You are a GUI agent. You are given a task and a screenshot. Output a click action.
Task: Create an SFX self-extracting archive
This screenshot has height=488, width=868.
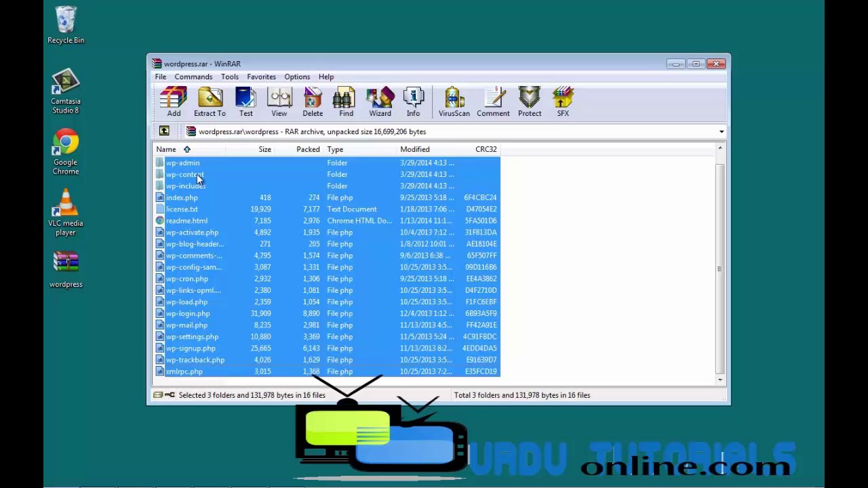563,102
